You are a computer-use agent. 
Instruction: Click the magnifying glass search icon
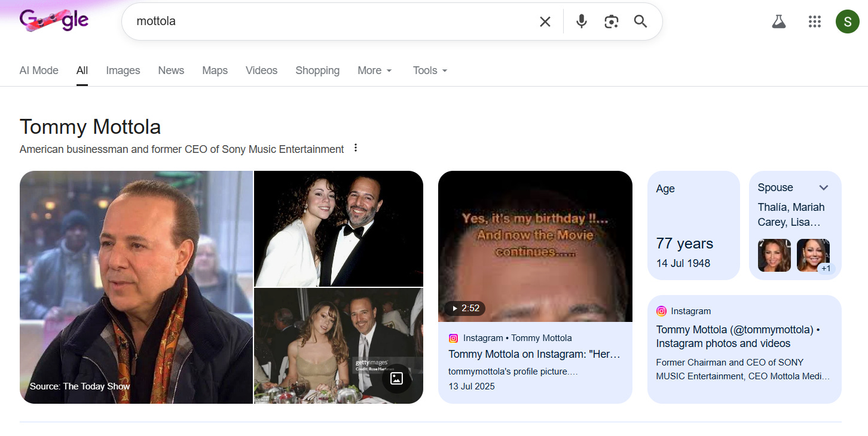pyautogui.click(x=641, y=22)
